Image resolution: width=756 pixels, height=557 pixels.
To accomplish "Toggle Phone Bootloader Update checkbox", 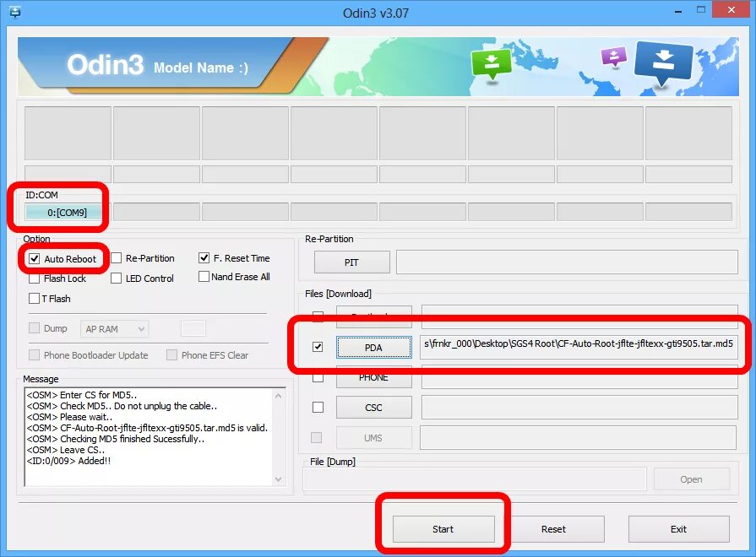I will click(35, 355).
